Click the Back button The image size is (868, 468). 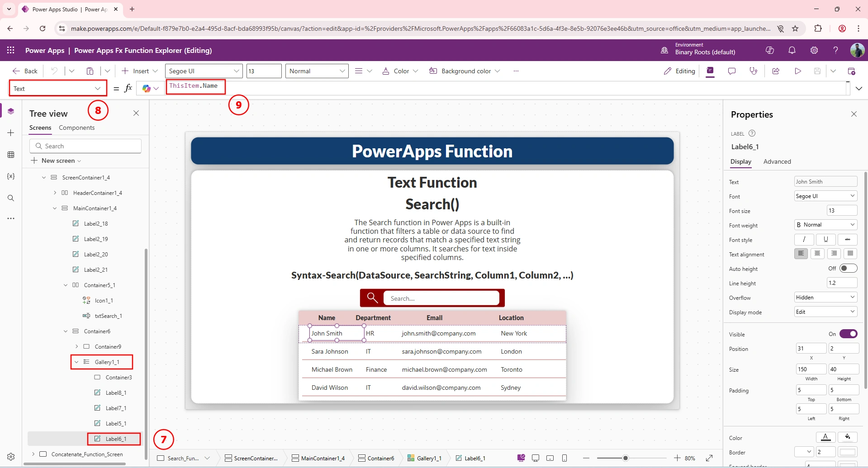click(25, 71)
